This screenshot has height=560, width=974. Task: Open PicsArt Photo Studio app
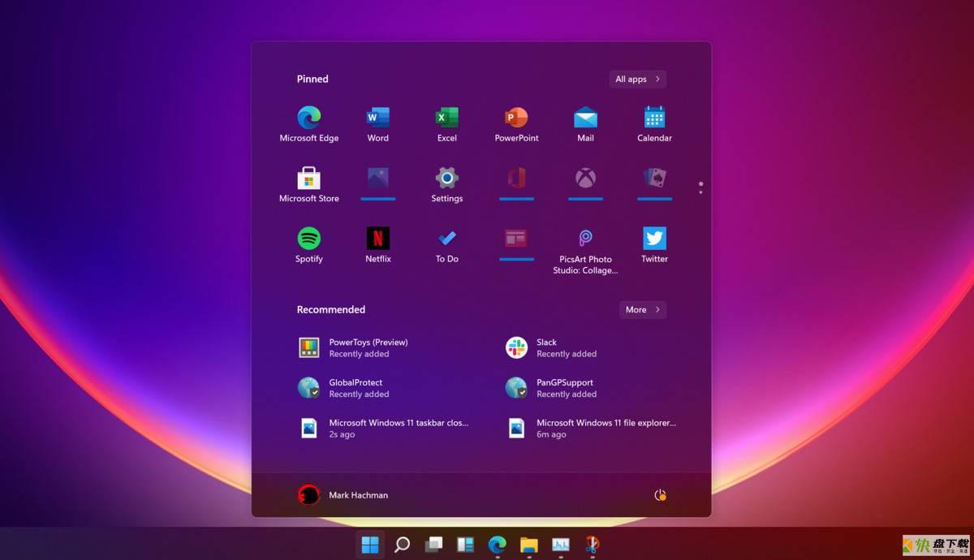(x=585, y=251)
